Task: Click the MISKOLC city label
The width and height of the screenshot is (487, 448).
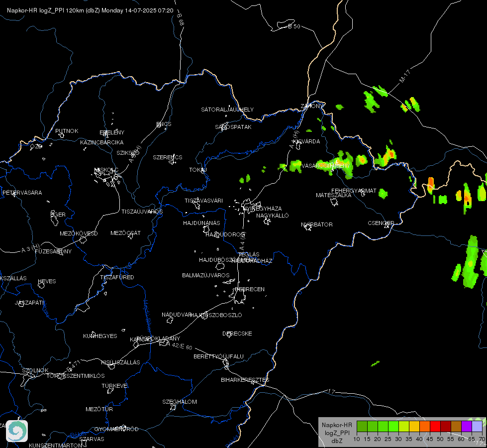Action: click(x=106, y=170)
